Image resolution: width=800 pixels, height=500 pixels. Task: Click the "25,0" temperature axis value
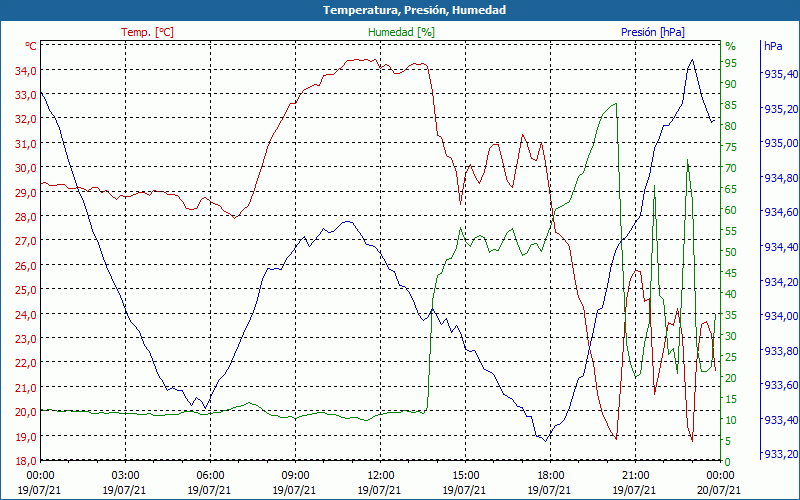(x=26, y=290)
